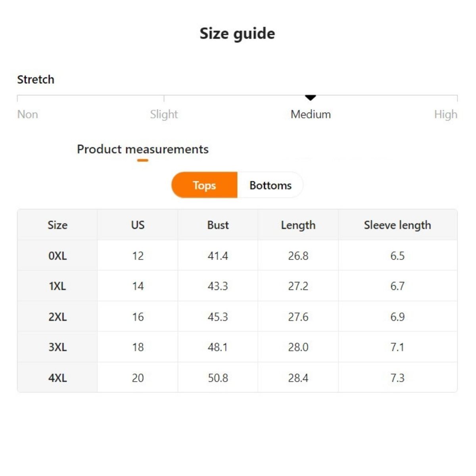476x476 pixels.
Task: Click the US column header
Action: (x=138, y=225)
